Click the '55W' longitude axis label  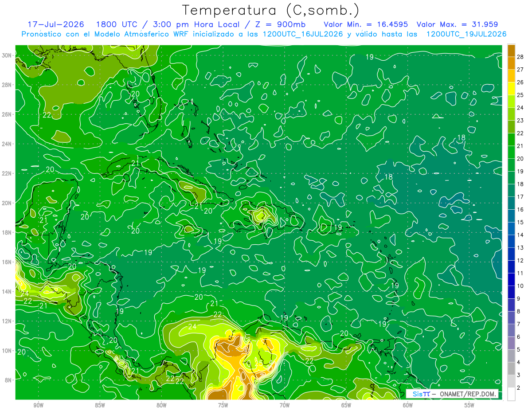click(x=469, y=405)
